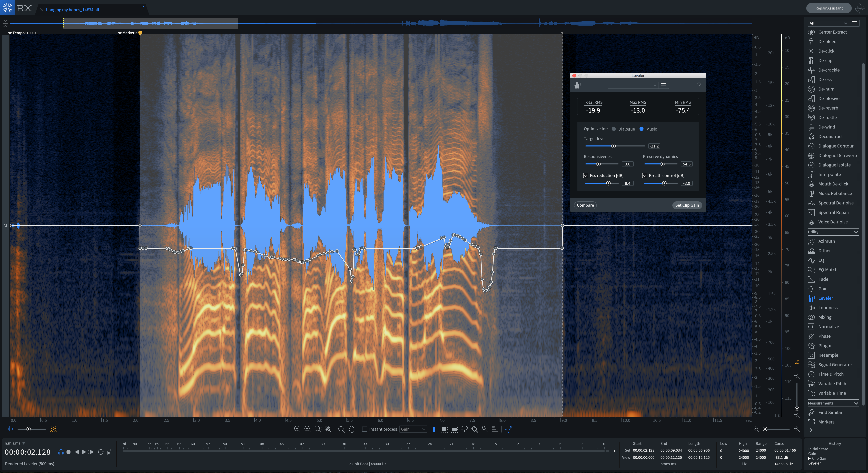Viewport: 868px width, 473px height.
Task: Click the Leveler window help icon
Action: tap(699, 85)
